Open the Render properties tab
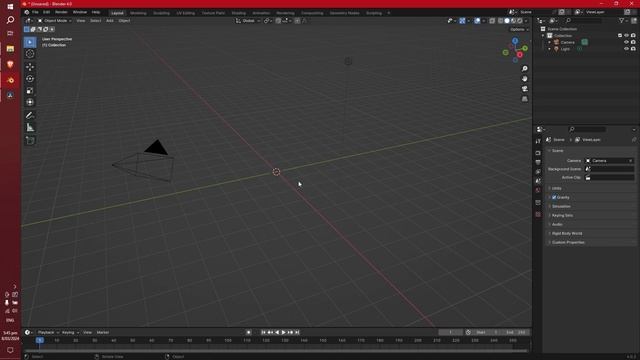The width and height of the screenshot is (640, 360). click(x=538, y=153)
